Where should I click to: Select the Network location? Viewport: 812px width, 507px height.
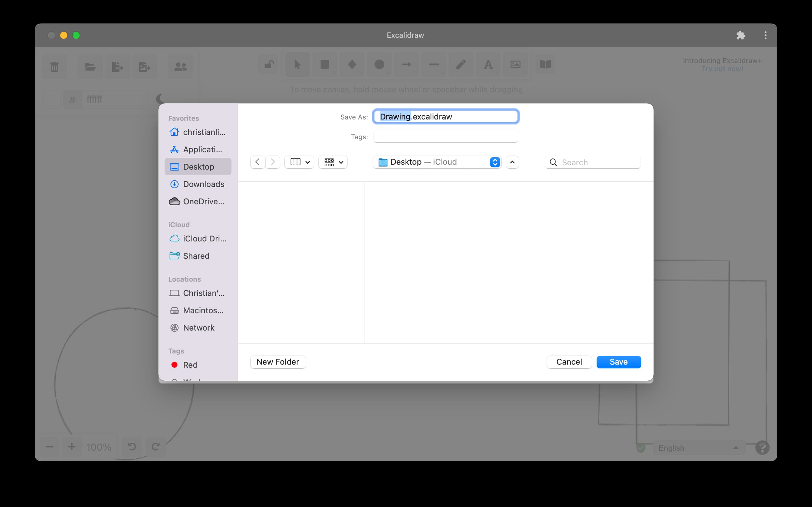(x=198, y=327)
